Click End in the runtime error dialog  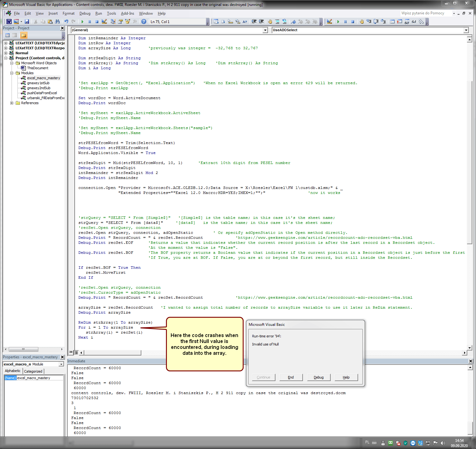[291, 377]
